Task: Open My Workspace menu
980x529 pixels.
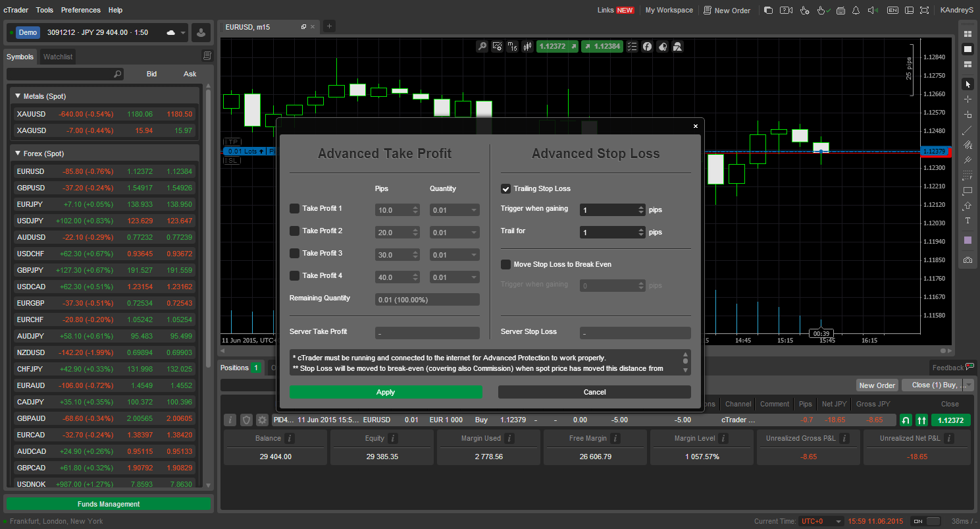Action: click(x=669, y=10)
